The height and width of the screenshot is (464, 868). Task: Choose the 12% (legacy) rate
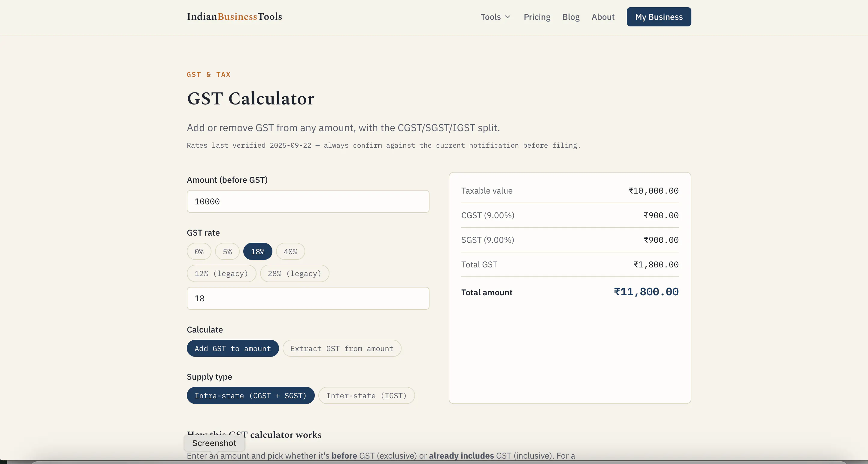pyautogui.click(x=221, y=273)
